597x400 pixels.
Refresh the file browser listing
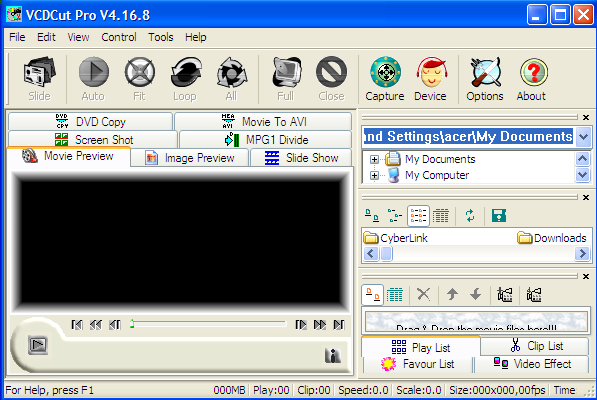[x=470, y=216]
